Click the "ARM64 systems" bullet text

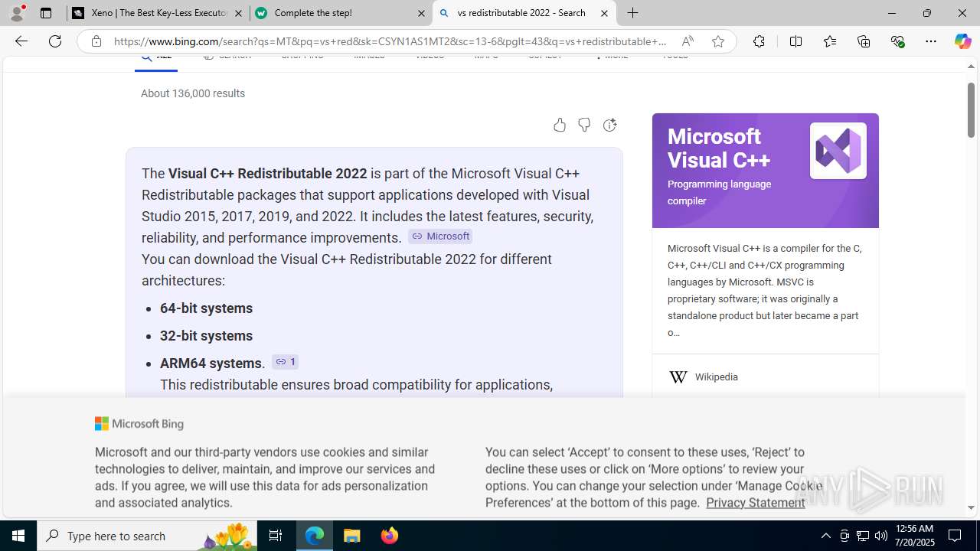tap(211, 364)
